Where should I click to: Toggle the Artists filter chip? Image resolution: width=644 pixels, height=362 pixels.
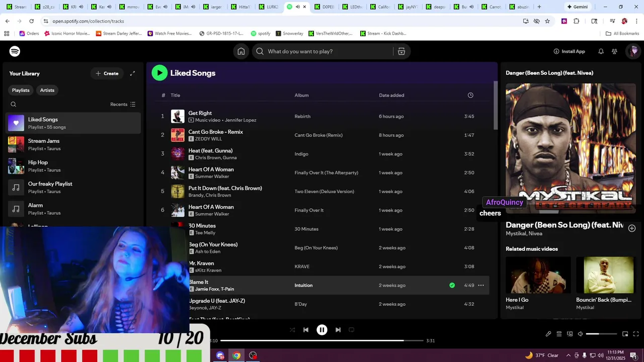[x=47, y=90]
